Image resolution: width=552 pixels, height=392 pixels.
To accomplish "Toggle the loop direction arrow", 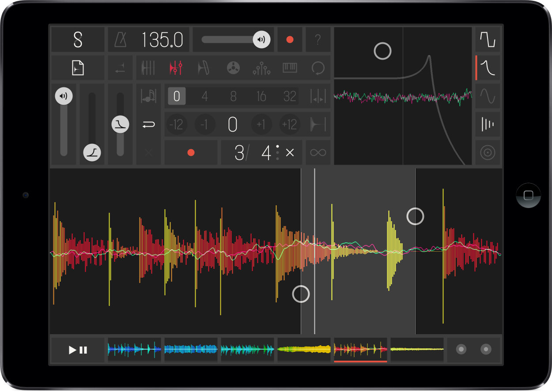I will pos(148,125).
